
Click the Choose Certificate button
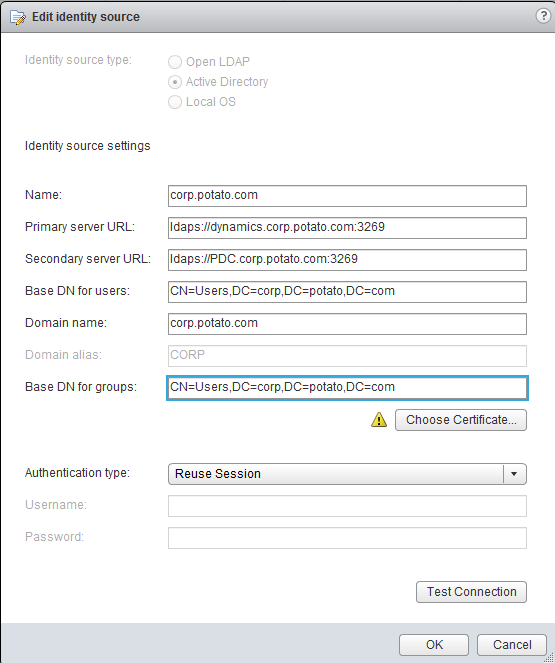(x=461, y=420)
